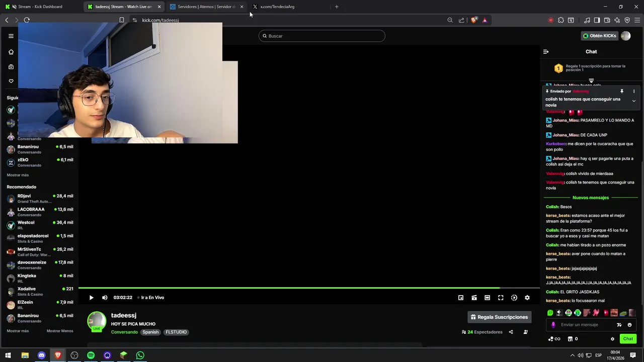Open Discord from the taskbar

click(41, 355)
